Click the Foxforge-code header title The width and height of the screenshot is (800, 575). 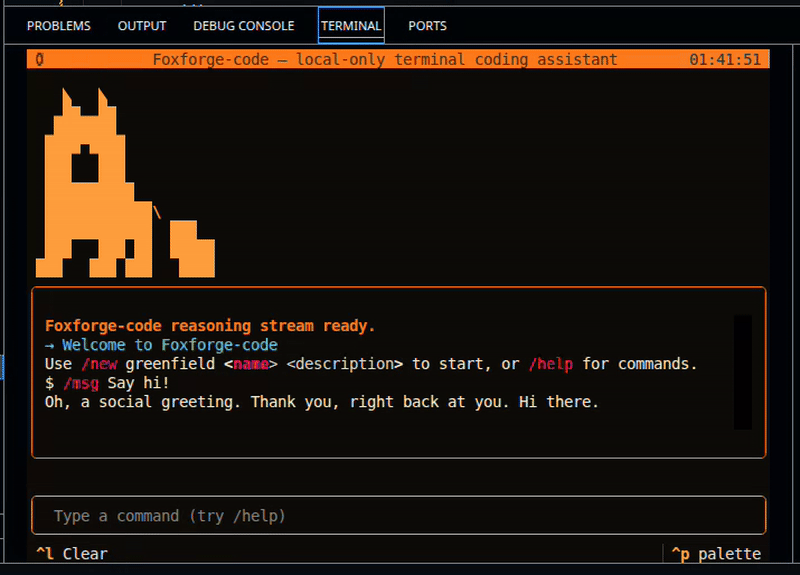coord(385,60)
